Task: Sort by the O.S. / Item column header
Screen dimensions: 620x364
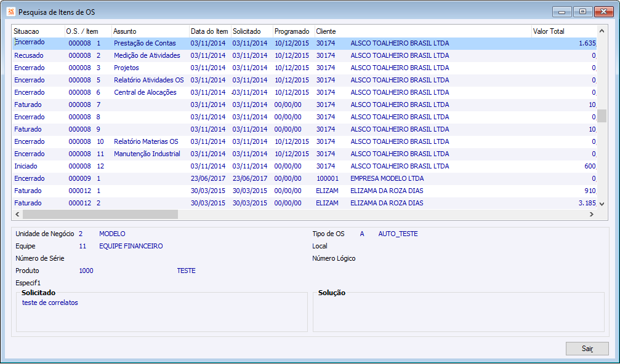Action: 88,31
